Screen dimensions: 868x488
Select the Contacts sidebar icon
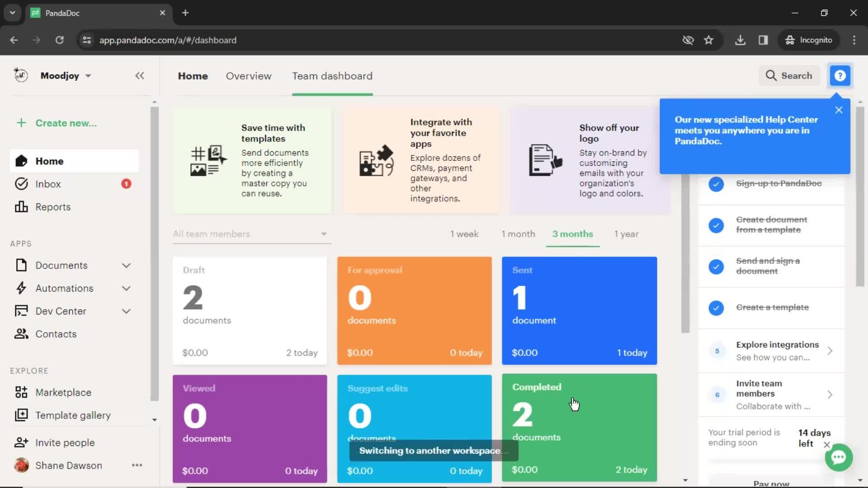(x=21, y=333)
